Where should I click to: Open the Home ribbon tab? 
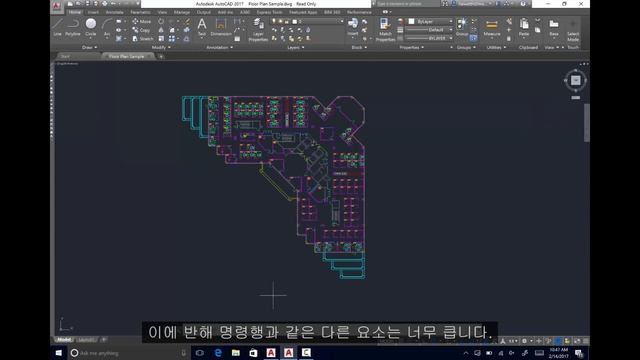pos(74,12)
